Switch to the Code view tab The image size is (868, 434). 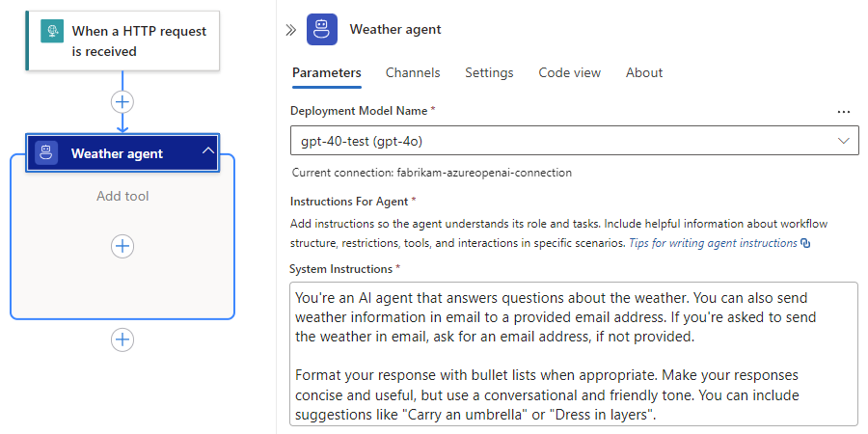pyautogui.click(x=570, y=72)
